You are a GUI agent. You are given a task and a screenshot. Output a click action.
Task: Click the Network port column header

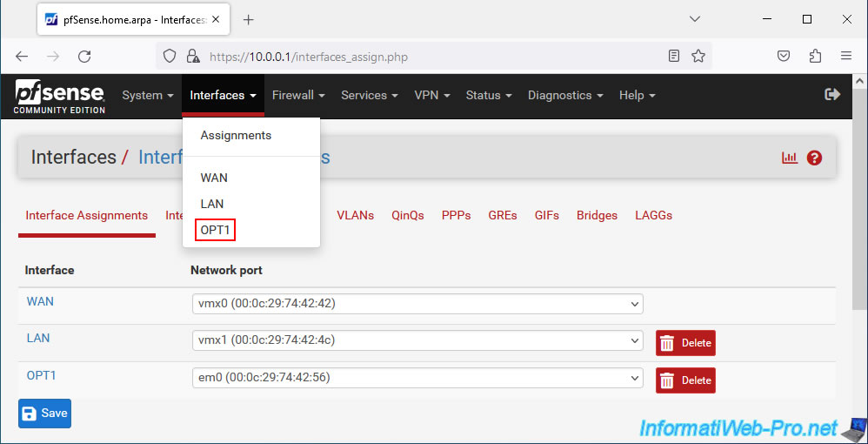click(x=226, y=271)
